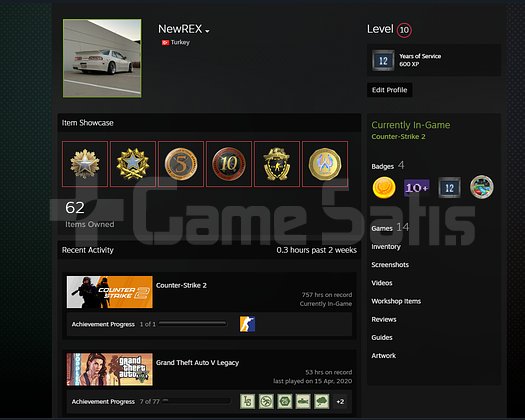Select the gold star service medal in showcase
525x420 pixels.
[133, 164]
